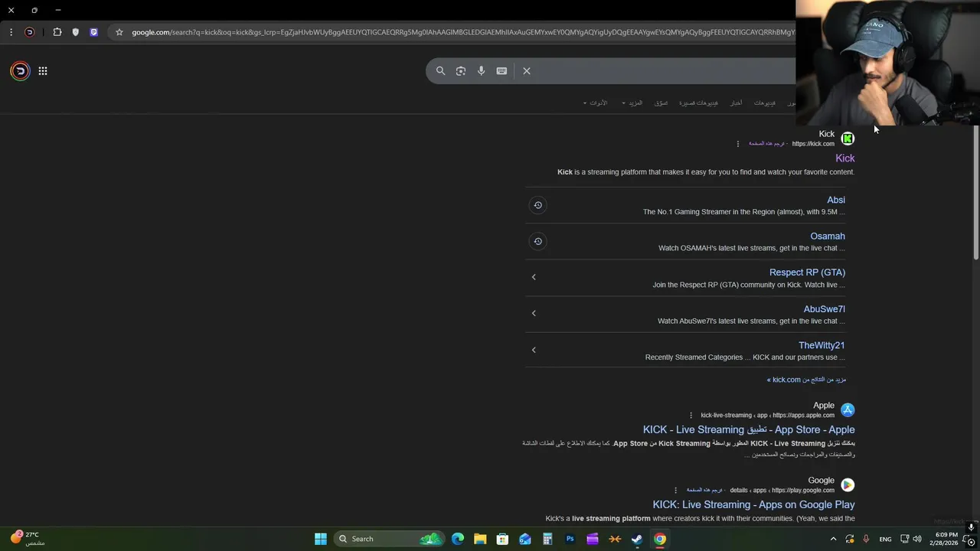Translate the Google Play page link
Viewport: 980px width, 551px height.
click(704, 491)
